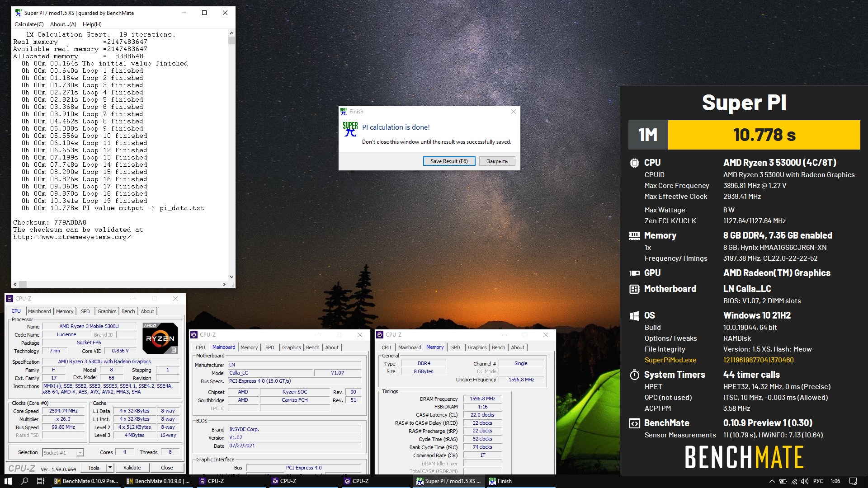Click the SuperPiMod.exe label in BenchMate
Screen dimensions: 868x488
pos(670,360)
